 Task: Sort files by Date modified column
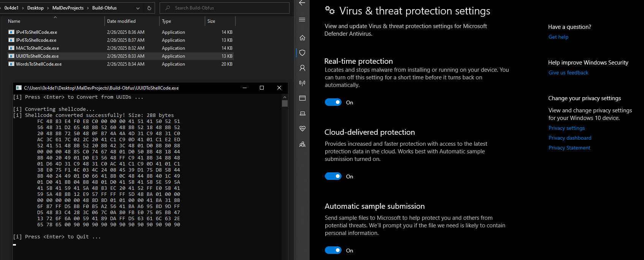click(x=132, y=21)
